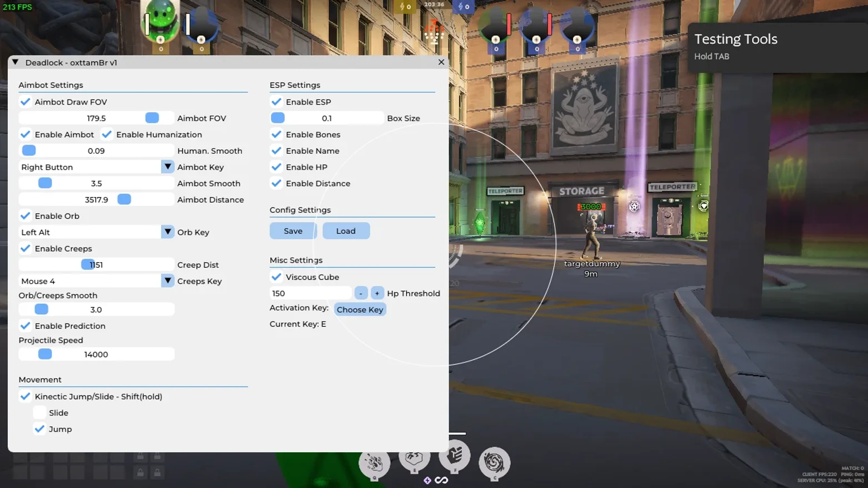Check the Slide option under Movement
Viewport: 868px width, 488px height.
click(40, 413)
